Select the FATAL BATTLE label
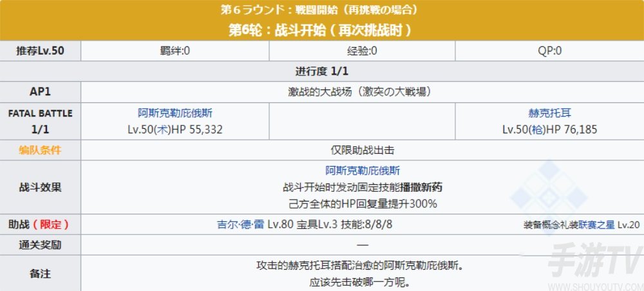Viewport: 644px width, 291px height. point(40,114)
